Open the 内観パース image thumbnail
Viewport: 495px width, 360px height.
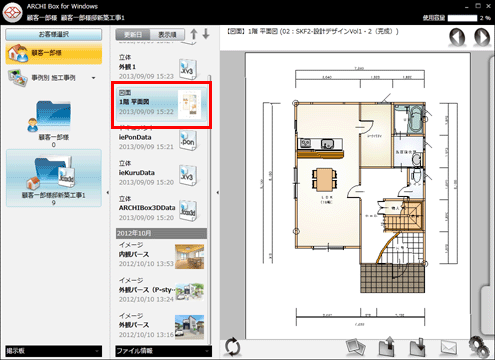tap(189, 256)
